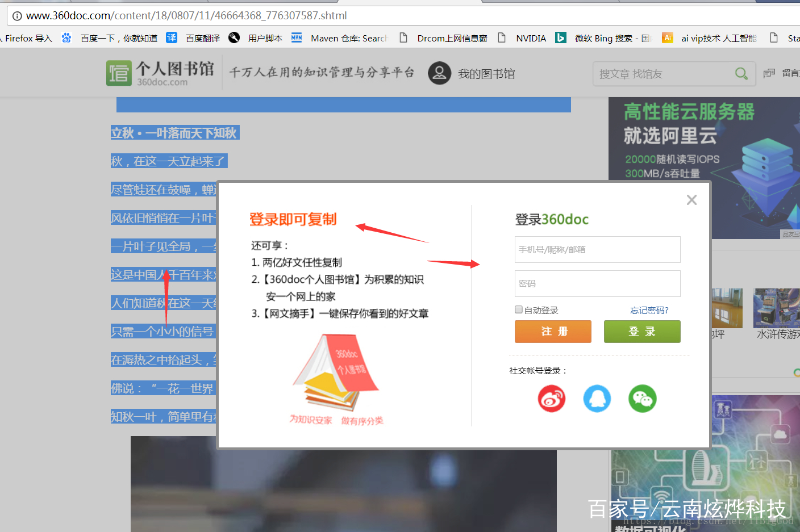
Task: Select the QQ social login icon
Action: point(597,399)
